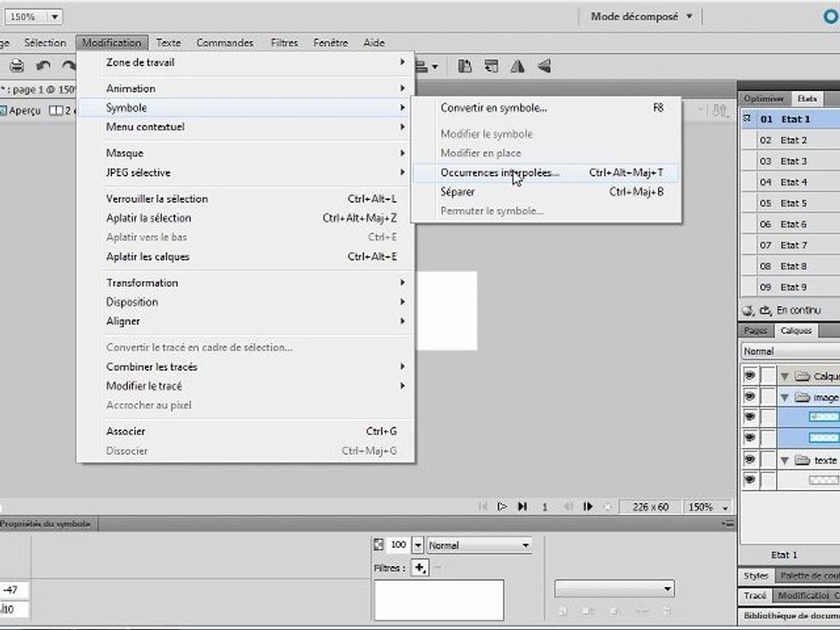840x630 pixels.
Task: Choose Occurrences interpolées in Symbole submenu
Action: (x=546, y=172)
